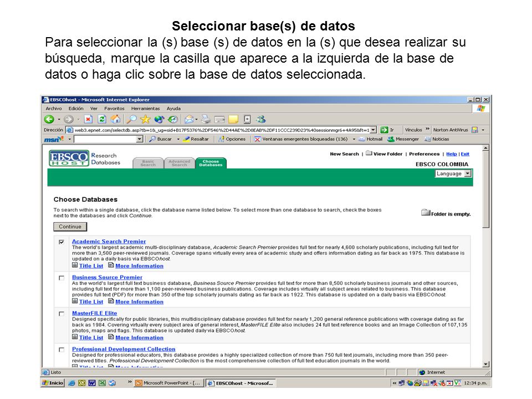Click the green Go arrow beside address bar
Viewport: 532px width, 399px height.
tap(384, 130)
